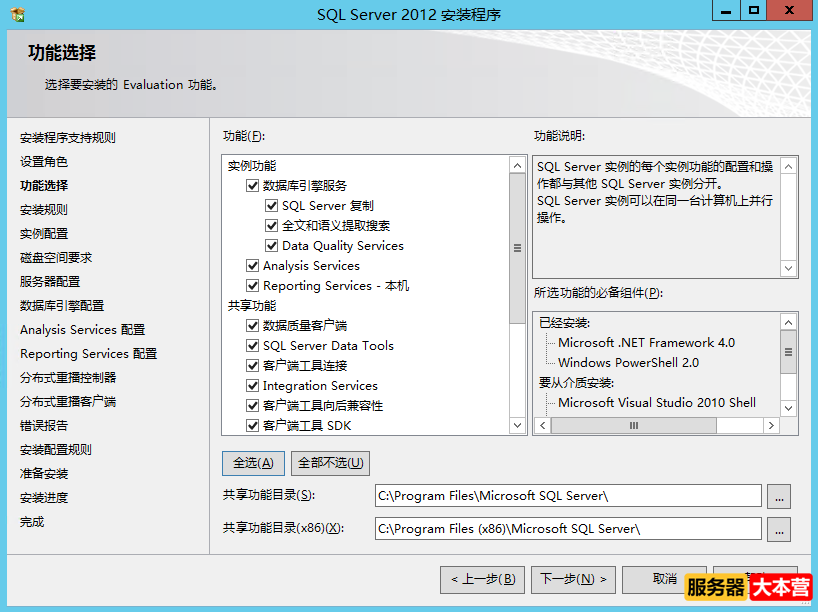This screenshot has width=818, height=612.
Task: Select the 服务器配置 step in the sidebar
Action: point(50,282)
